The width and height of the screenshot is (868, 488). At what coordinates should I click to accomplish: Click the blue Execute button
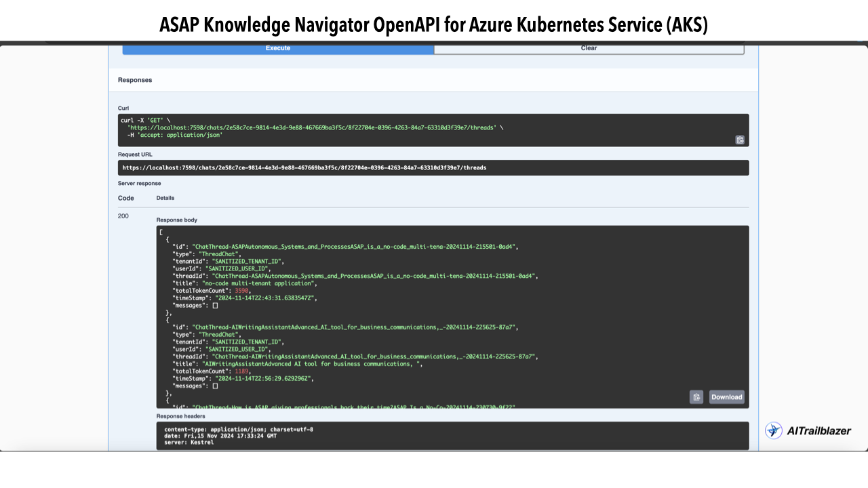point(278,48)
